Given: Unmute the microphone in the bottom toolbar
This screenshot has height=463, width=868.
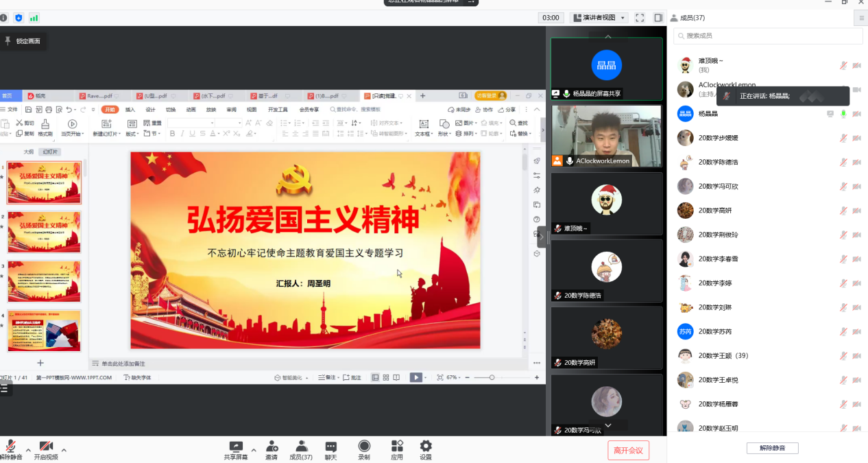Looking at the screenshot, I should coord(11,447).
